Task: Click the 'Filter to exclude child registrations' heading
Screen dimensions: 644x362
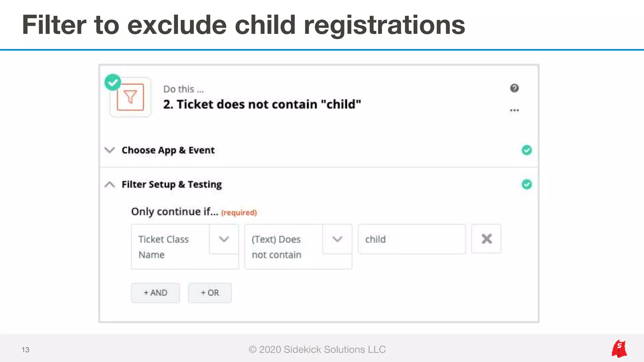Action: coord(243,25)
